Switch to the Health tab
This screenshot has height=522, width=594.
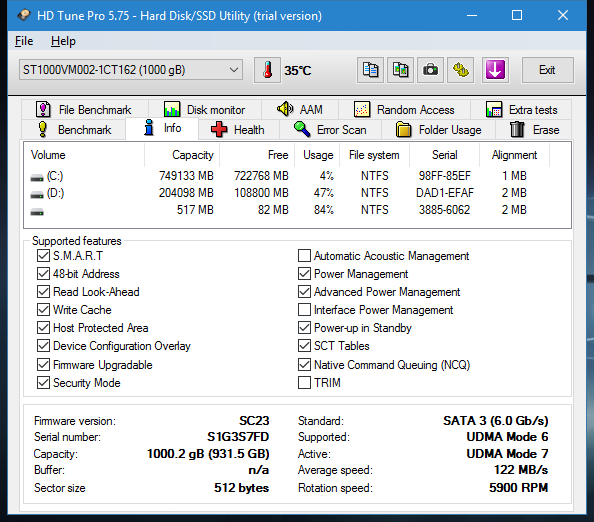point(238,130)
